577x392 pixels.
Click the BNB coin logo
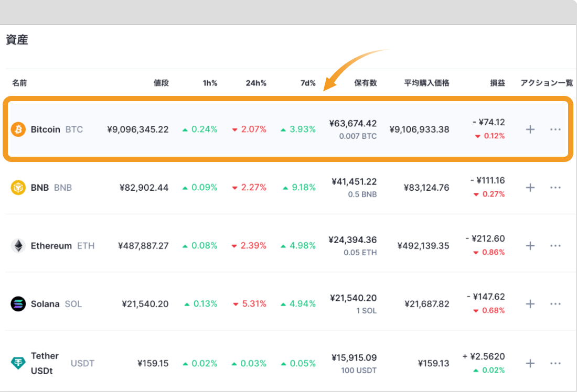click(x=18, y=188)
